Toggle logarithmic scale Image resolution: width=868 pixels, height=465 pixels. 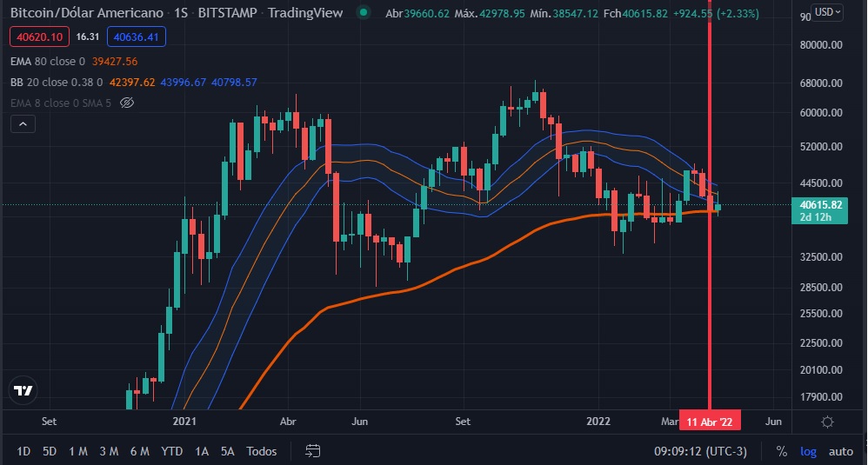pos(808,451)
